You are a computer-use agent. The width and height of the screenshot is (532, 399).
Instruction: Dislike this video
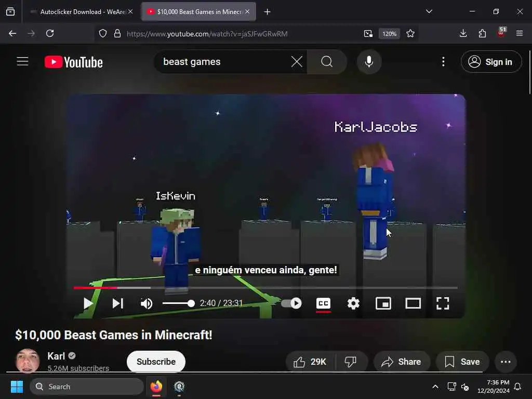pyautogui.click(x=351, y=362)
